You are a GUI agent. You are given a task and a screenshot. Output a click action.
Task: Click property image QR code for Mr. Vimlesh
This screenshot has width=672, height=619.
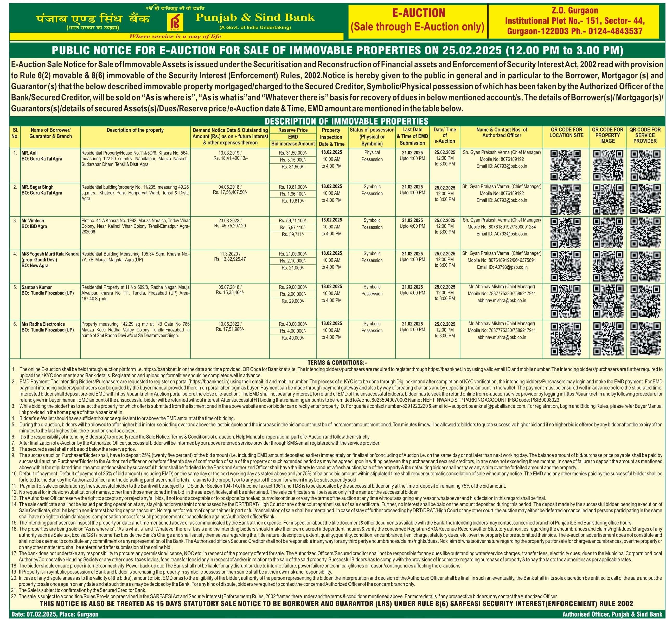(x=608, y=233)
